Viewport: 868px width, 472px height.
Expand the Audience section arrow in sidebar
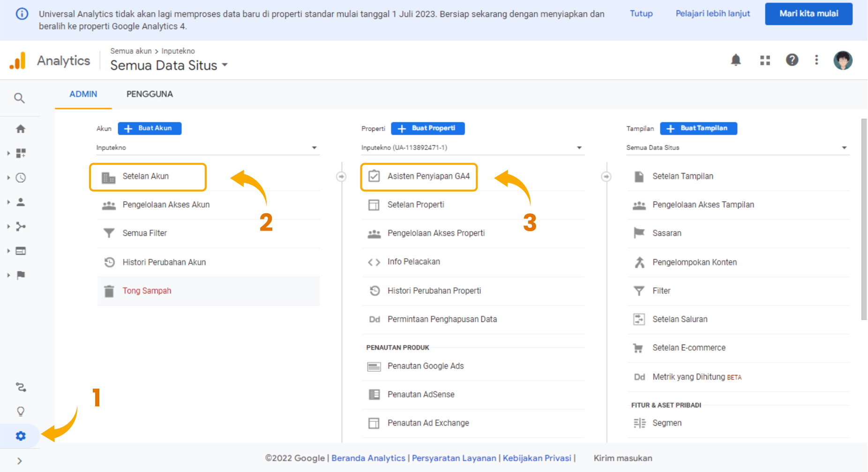pos(8,202)
